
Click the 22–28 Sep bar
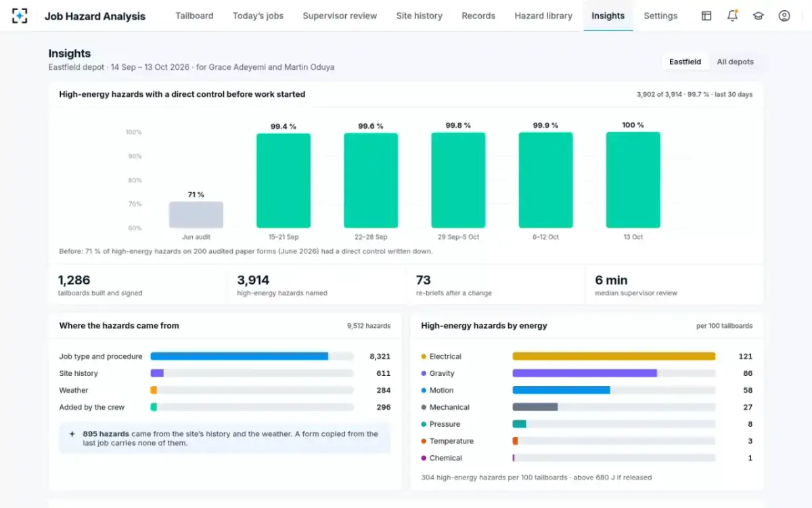(x=371, y=180)
